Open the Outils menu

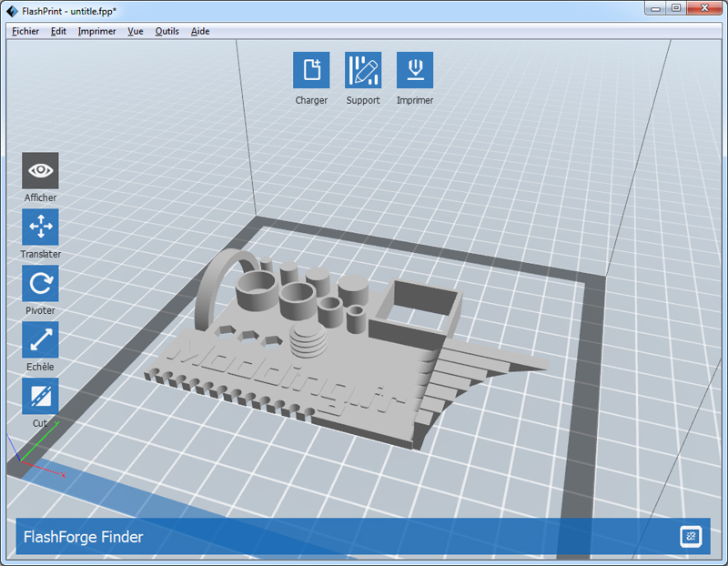[167, 31]
